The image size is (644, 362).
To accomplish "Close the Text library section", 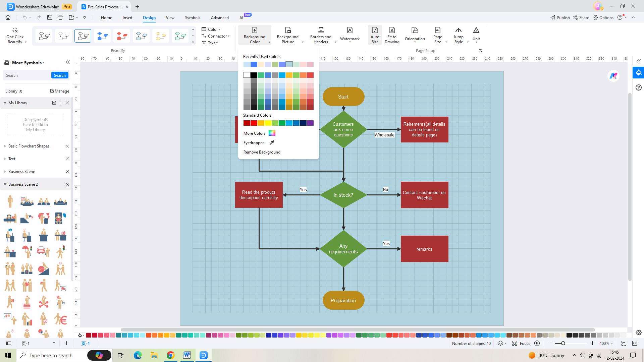I will click(x=67, y=159).
